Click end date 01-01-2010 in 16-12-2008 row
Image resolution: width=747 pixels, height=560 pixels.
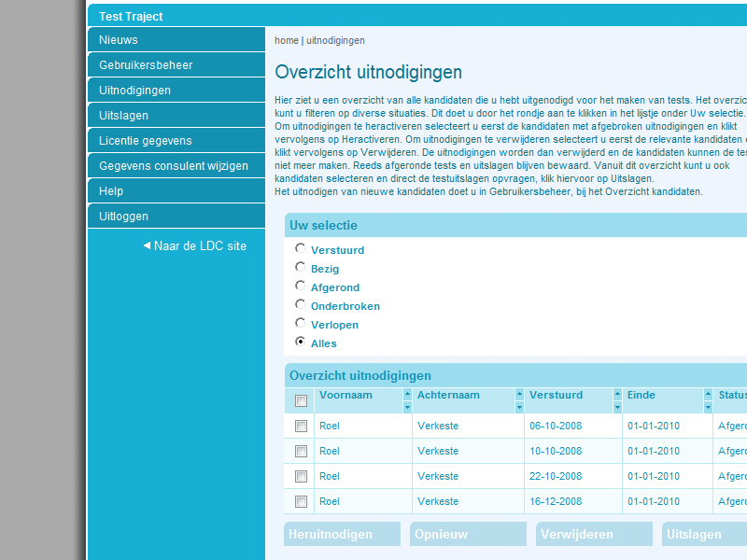654,501
